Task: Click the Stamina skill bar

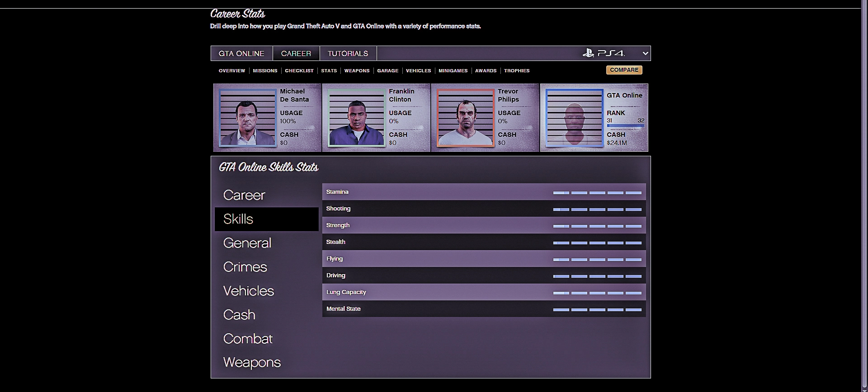Action: click(597, 193)
